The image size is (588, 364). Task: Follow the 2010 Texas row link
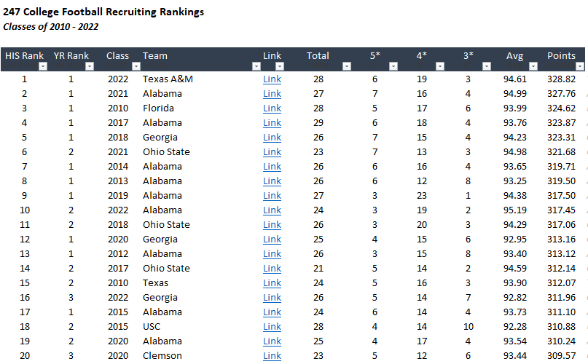272,283
